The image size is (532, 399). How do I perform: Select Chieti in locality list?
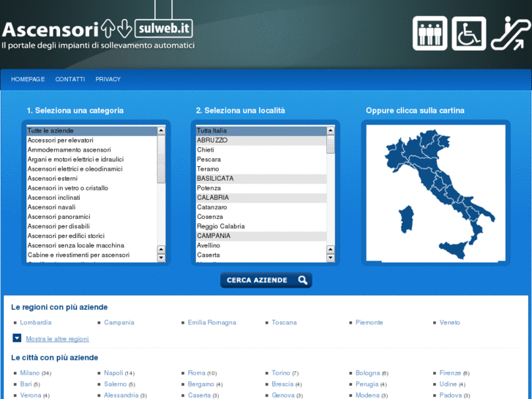click(x=261, y=150)
